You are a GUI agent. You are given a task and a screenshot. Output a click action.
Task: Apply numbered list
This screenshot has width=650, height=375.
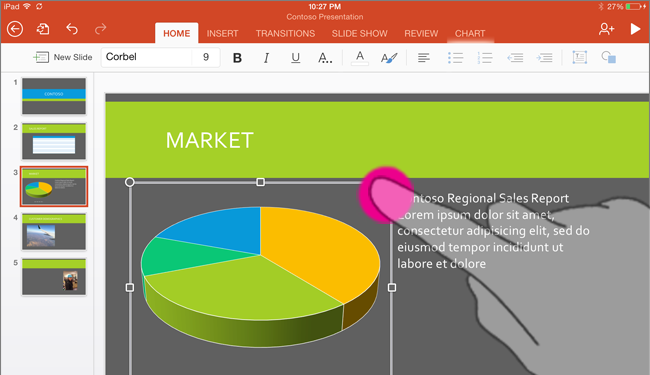click(x=484, y=58)
